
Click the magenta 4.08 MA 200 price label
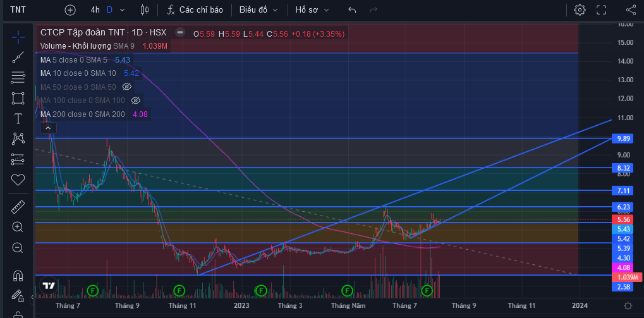(623, 267)
